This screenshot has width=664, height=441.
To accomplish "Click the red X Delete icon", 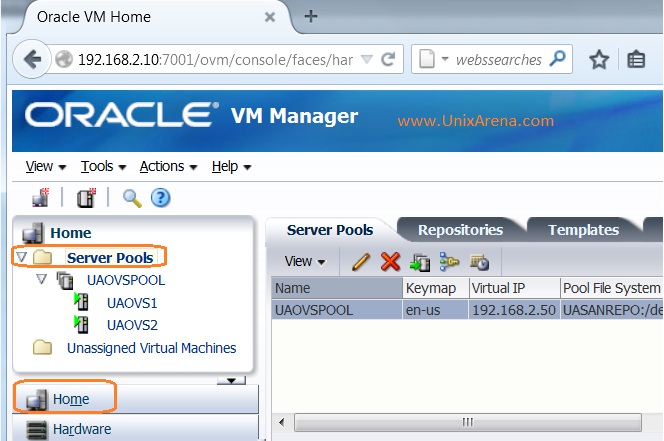I will pyautogui.click(x=390, y=261).
